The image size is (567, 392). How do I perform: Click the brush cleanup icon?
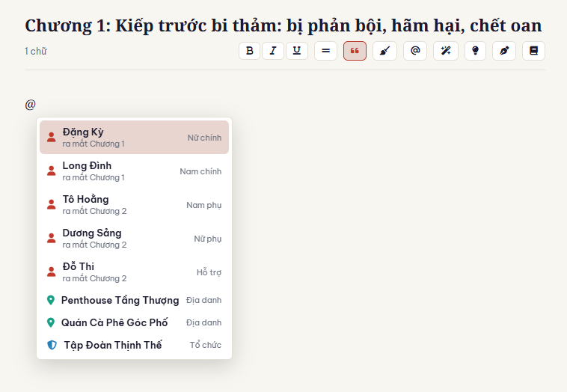point(384,51)
